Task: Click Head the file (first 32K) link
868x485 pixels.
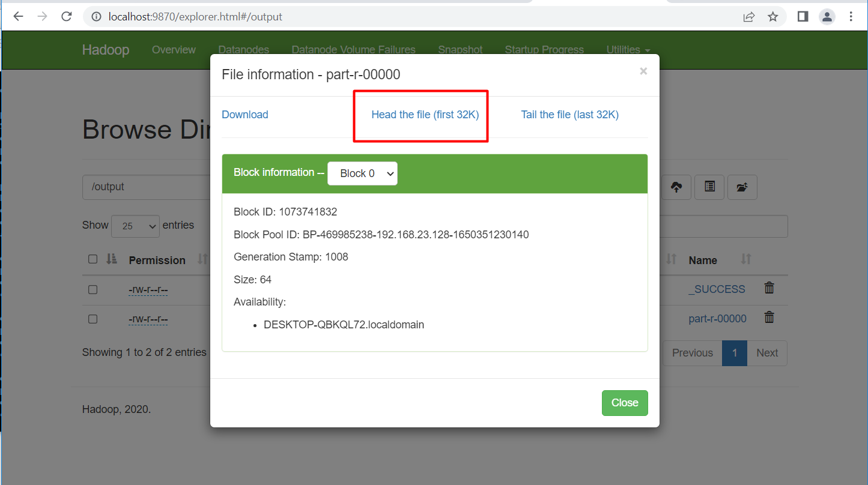Action: [x=425, y=115]
